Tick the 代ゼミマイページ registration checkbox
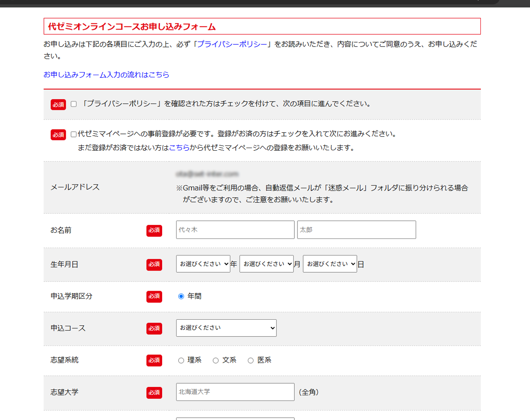Image resolution: width=530 pixels, height=420 pixels. click(73, 135)
